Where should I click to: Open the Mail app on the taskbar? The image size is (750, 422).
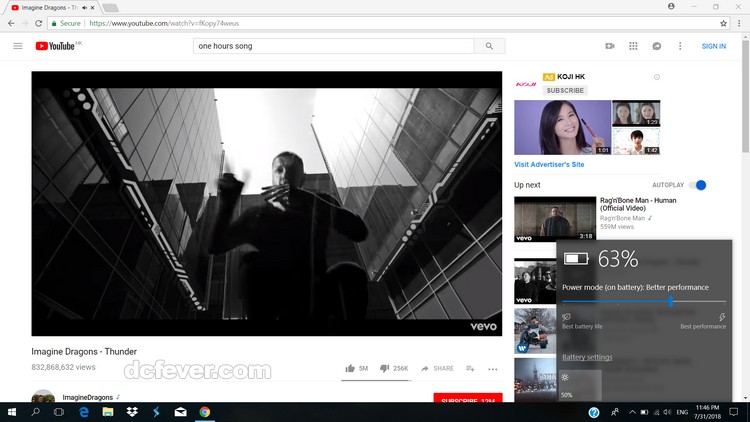click(x=180, y=412)
